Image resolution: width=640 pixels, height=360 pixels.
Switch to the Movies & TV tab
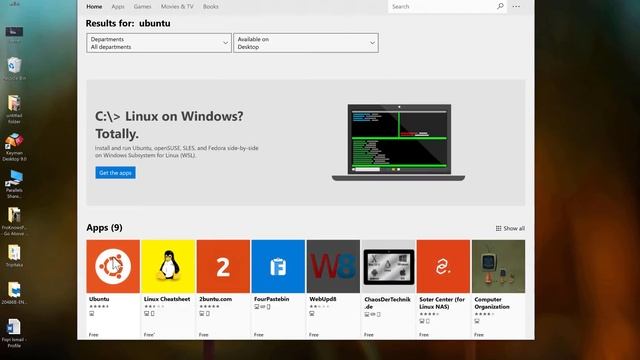[177, 7]
